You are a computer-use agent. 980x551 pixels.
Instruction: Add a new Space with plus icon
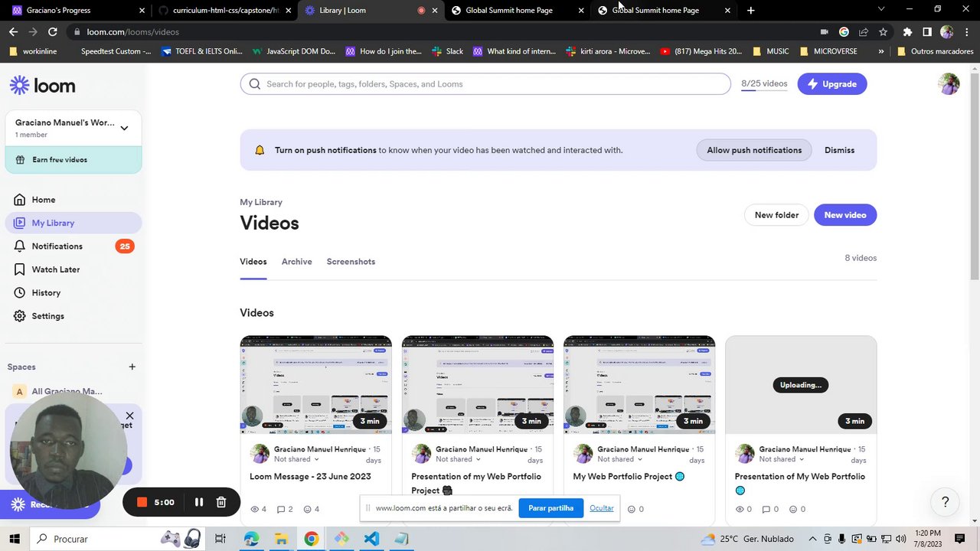point(132,367)
